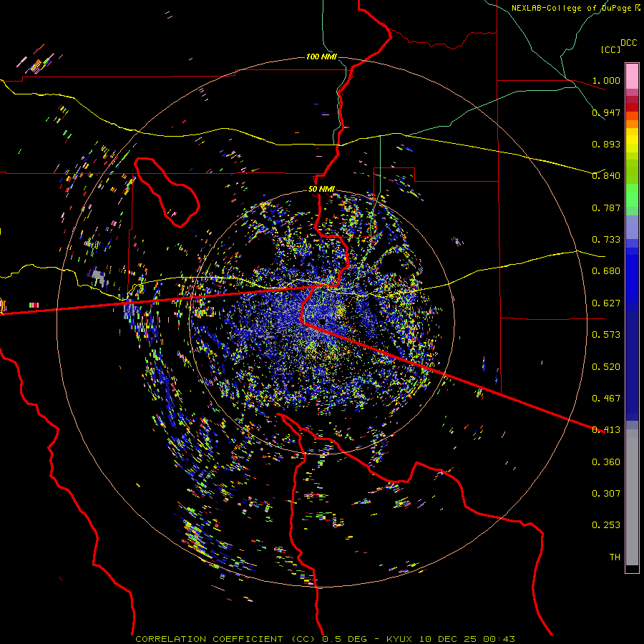644x644 pixels.
Task: Click the 0.680 legend value
Action: (606, 271)
